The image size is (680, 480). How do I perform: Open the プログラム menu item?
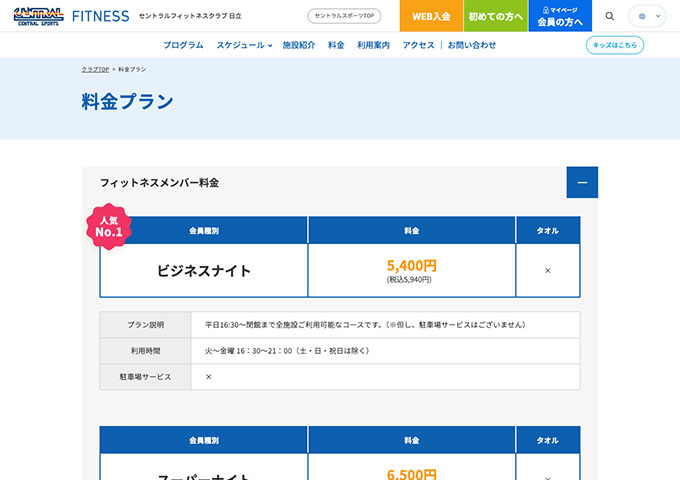[183, 45]
